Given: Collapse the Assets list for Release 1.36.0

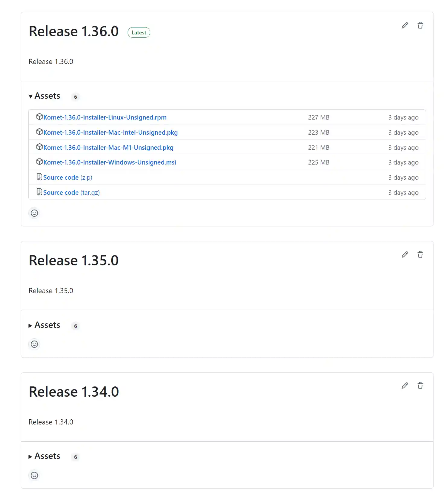Looking at the screenshot, I should click(x=44, y=96).
